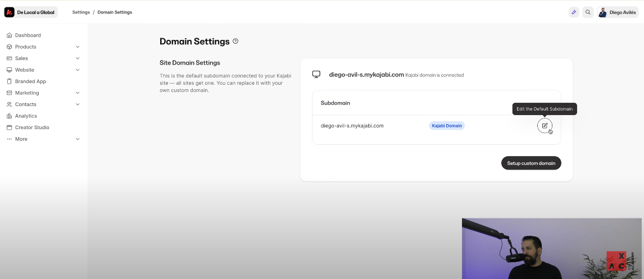Click the help icon beside Domain Settings
Screen dimensions: 644x279
pos(235,41)
